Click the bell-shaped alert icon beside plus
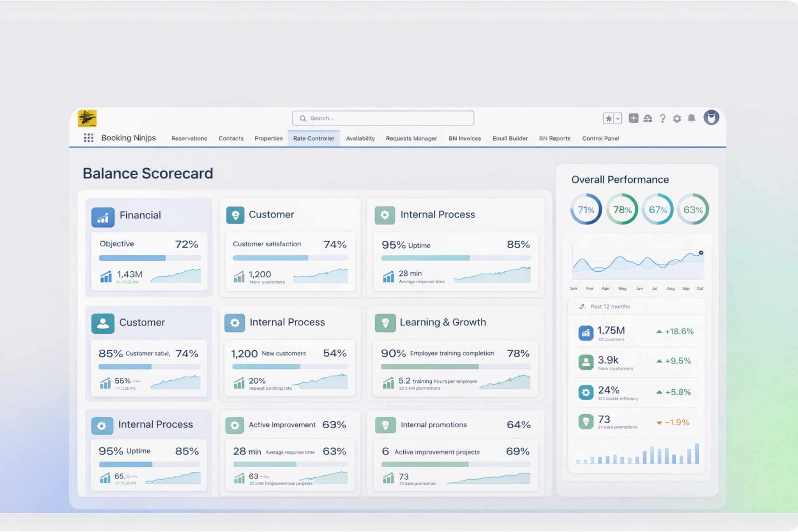The height and width of the screenshot is (532, 798). [648, 118]
